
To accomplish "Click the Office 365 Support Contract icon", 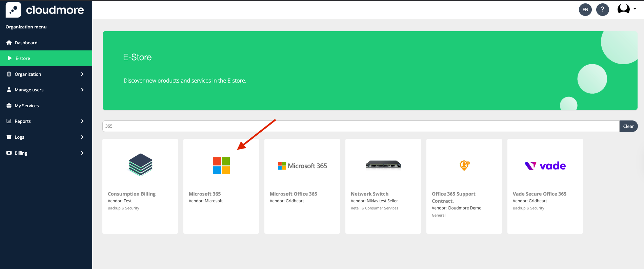I will click(x=464, y=165).
